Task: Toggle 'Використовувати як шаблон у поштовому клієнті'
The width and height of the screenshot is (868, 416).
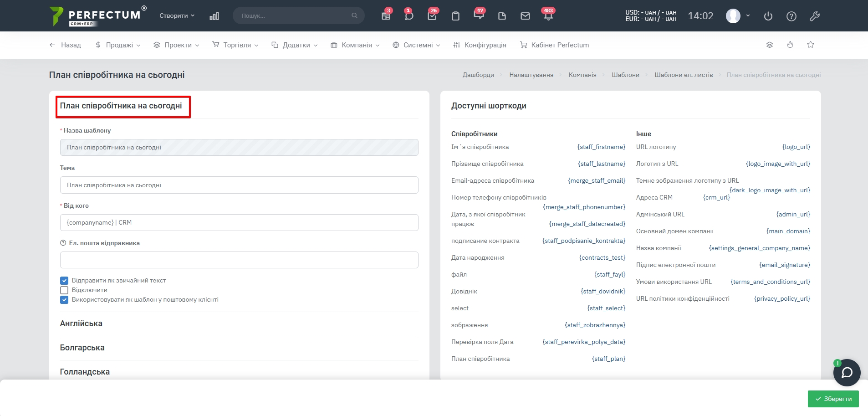Action: (64, 300)
